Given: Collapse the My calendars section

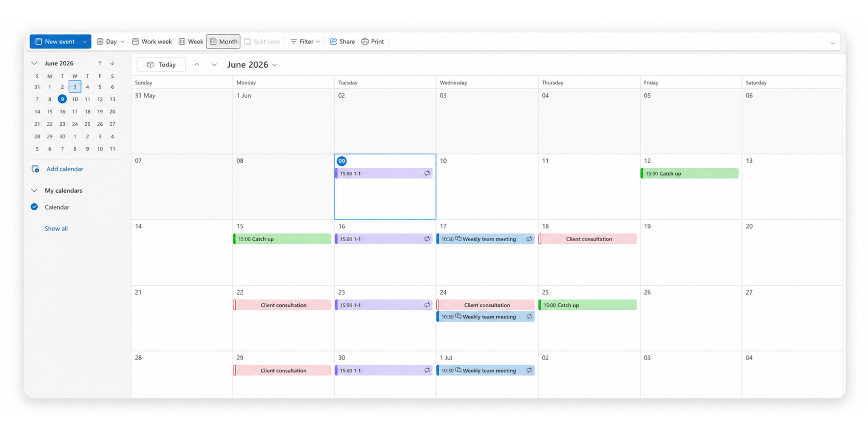Looking at the screenshot, I should (34, 191).
